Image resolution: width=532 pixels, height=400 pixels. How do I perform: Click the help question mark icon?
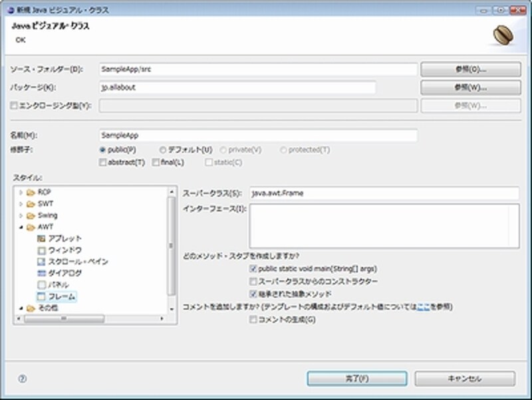[22, 378]
